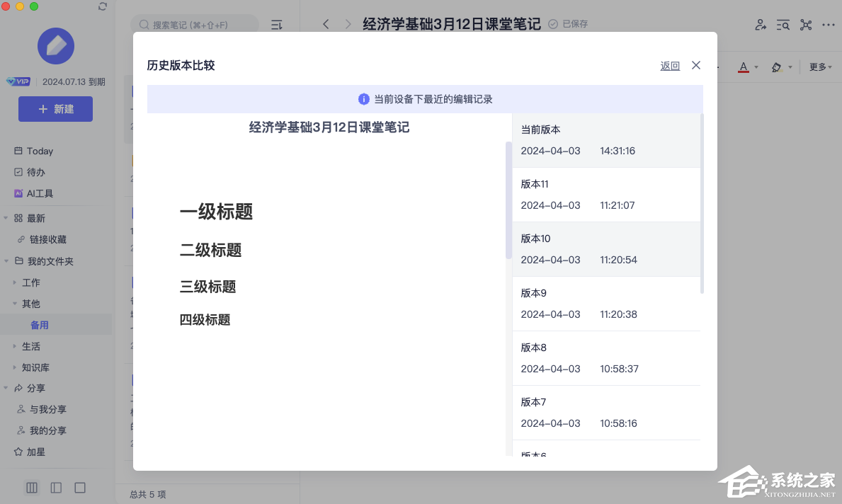842x504 pixels.
Task: Open the 加星 starred items
Action: point(30,452)
